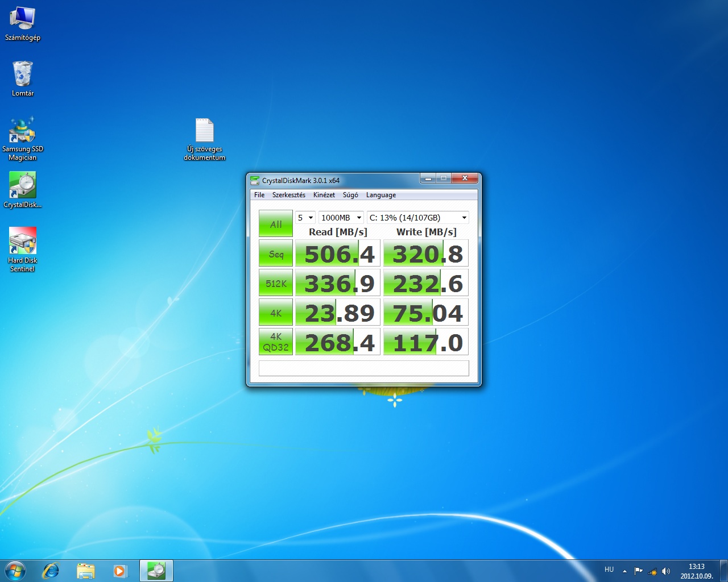Viewport: 728px width, 582px height.
Task: Click the 4K read value 23.89
Action: click(338, 313)
